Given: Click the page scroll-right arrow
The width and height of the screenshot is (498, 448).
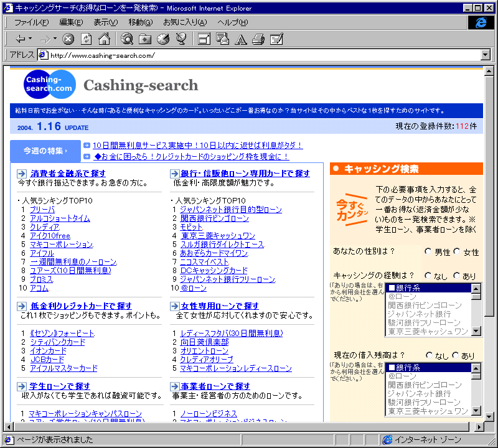Looking at the screenshot, I should tap(479, 427).
